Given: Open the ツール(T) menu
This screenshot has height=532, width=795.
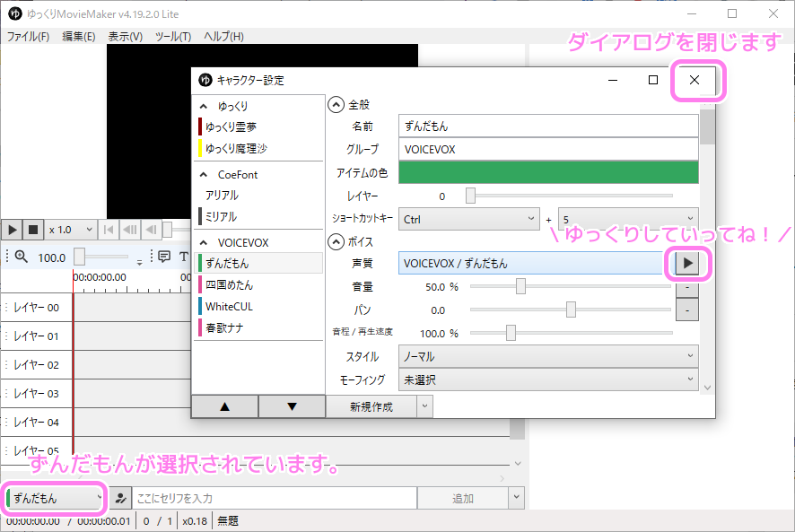Looking at the screenshot, I should tap(173, 37).
